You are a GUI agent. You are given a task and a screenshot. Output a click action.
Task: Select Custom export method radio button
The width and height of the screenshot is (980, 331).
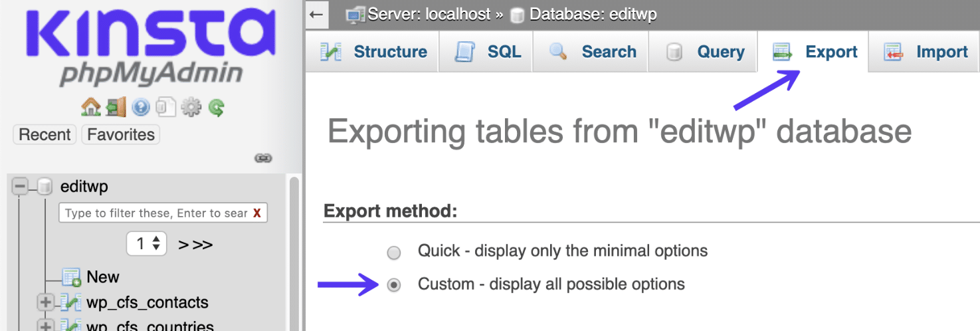pyautogui.click(x=394, y=286)
